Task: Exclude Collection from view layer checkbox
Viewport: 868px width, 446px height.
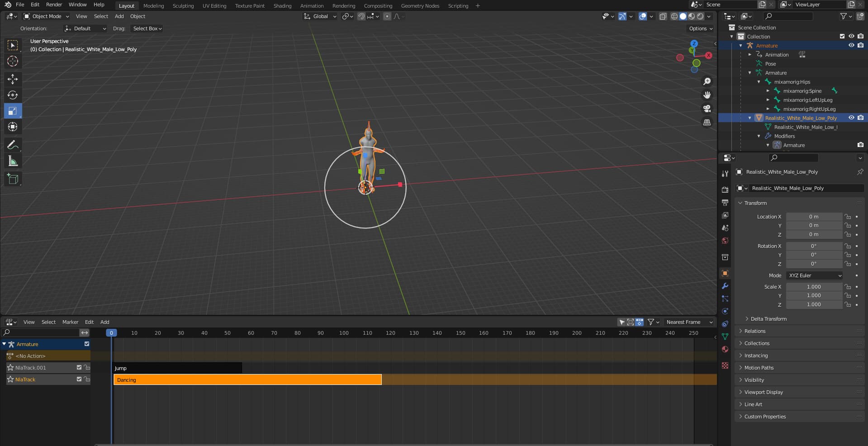Action: [x=842, y=36]
